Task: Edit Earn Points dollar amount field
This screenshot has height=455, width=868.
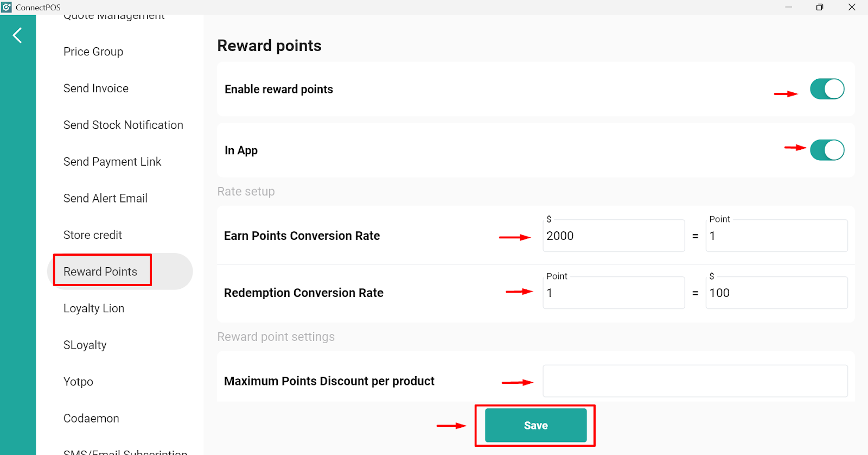Action: (x=614, y=236)
